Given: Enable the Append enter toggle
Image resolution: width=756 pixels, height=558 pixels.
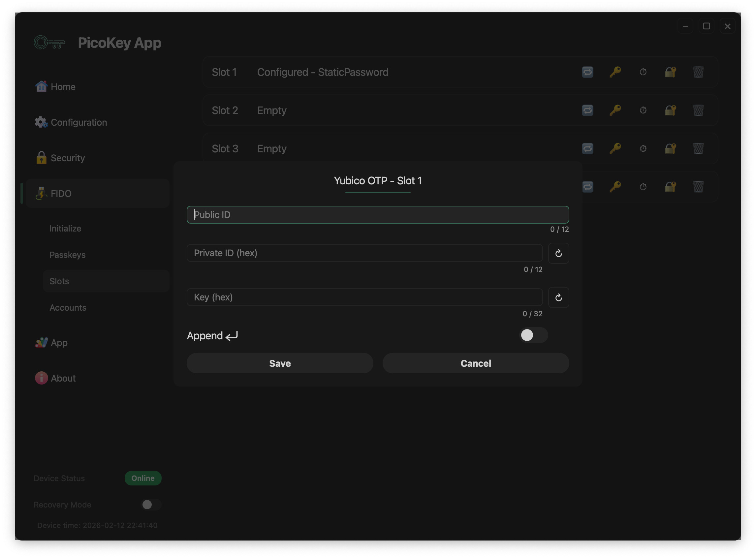Looking at the screenshot, I should (x=533, y=335).
